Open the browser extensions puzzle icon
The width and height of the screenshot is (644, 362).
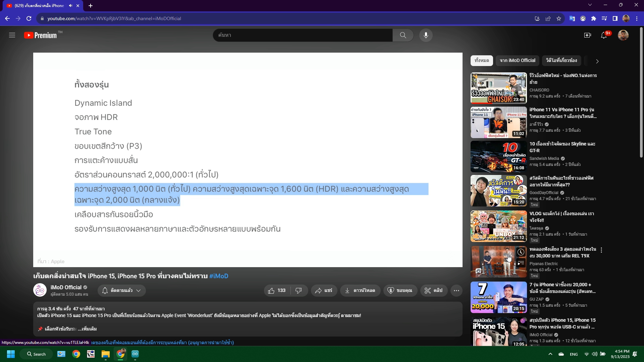594,18
